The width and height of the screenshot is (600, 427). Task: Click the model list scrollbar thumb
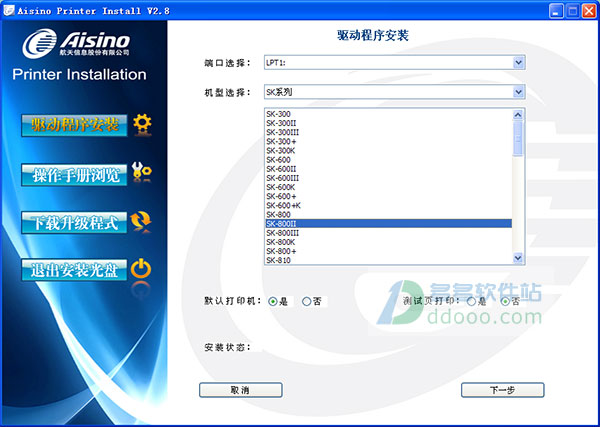pos(518,138)
